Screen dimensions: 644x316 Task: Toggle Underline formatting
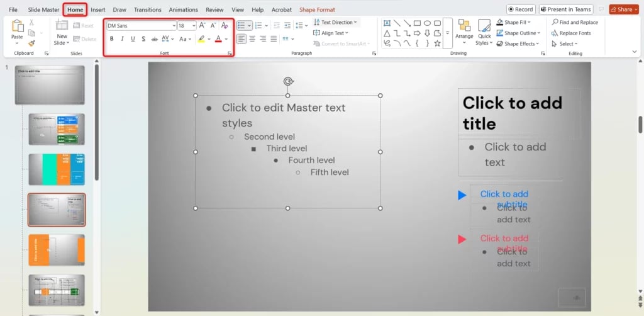pyautogui.click(x=133, y=39)
